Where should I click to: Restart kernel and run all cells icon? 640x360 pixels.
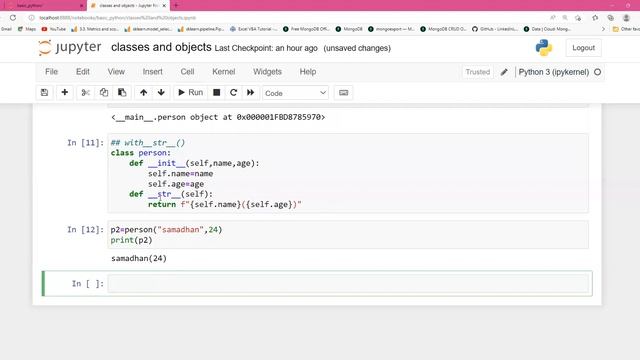tap(251, 93)
